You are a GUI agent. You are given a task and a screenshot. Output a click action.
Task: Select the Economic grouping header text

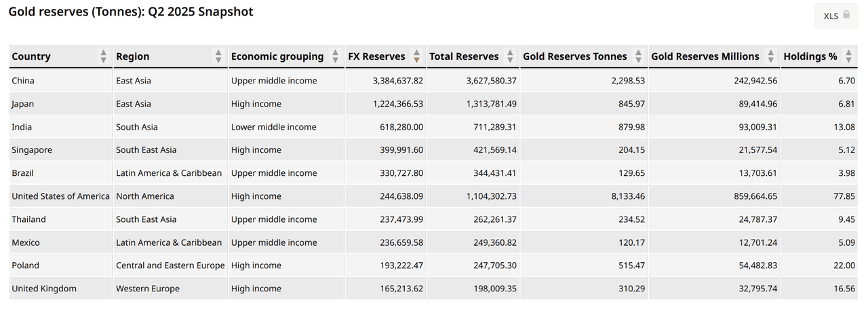coord(277,56)
